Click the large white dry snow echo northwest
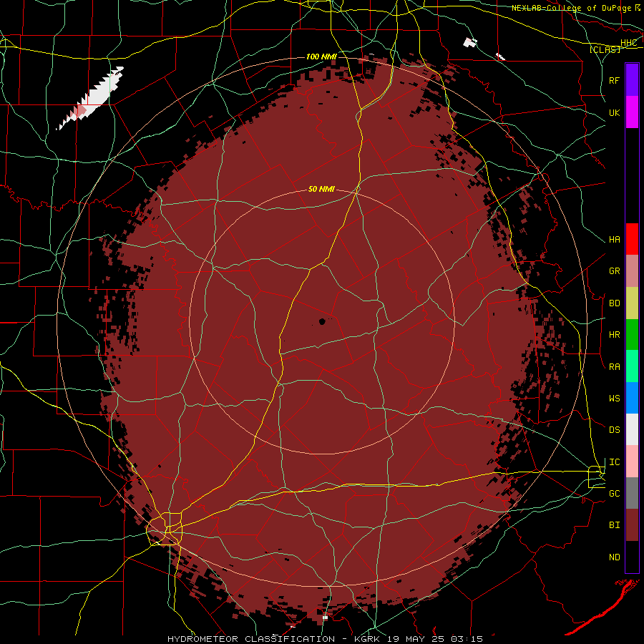 click(x=91, y=98)
